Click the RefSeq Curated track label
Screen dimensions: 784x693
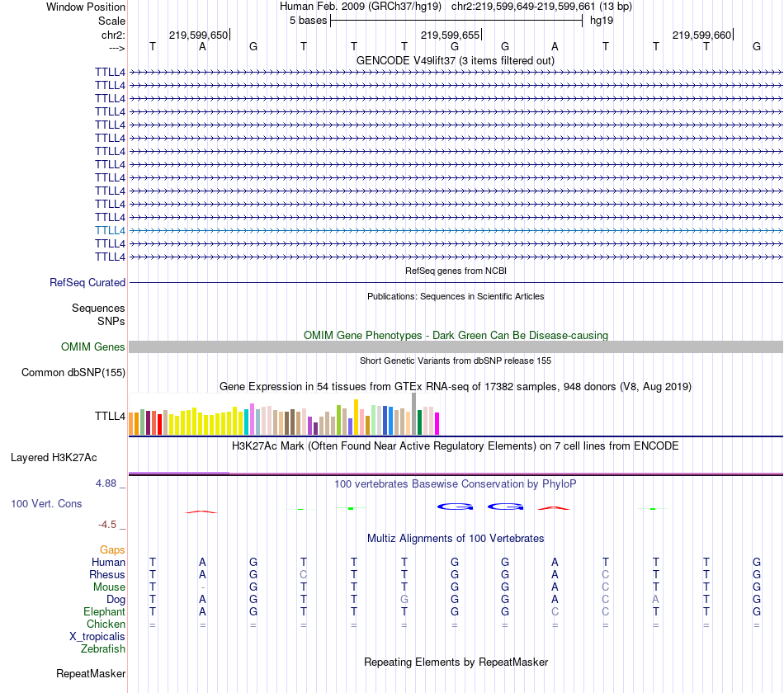pos(87,282)
